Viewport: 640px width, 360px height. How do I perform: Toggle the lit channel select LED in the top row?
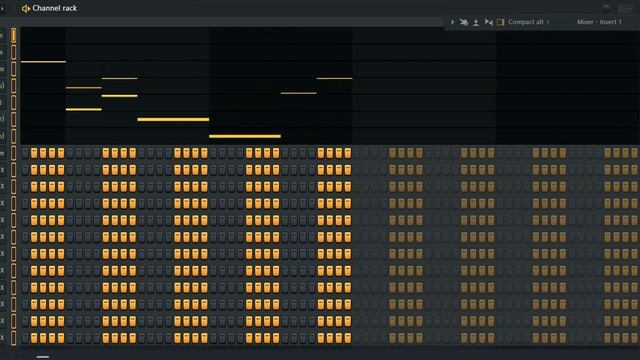[13, 35]
